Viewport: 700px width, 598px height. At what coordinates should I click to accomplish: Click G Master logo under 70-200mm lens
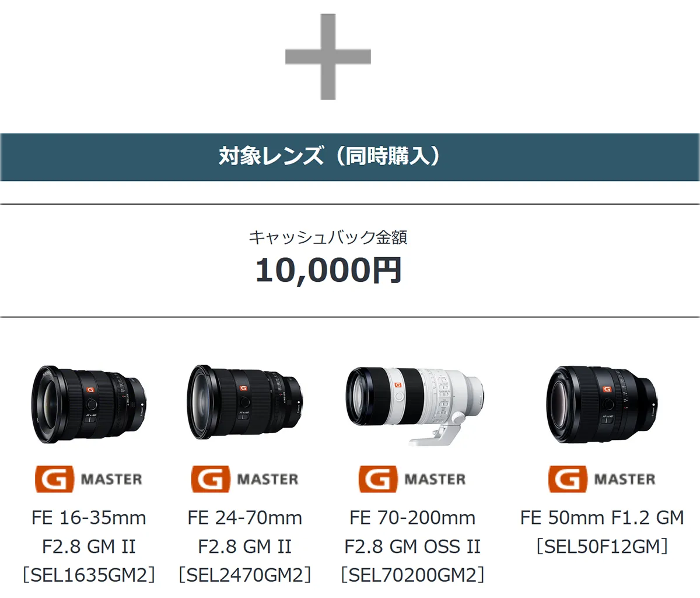click(x=412, y=479)
